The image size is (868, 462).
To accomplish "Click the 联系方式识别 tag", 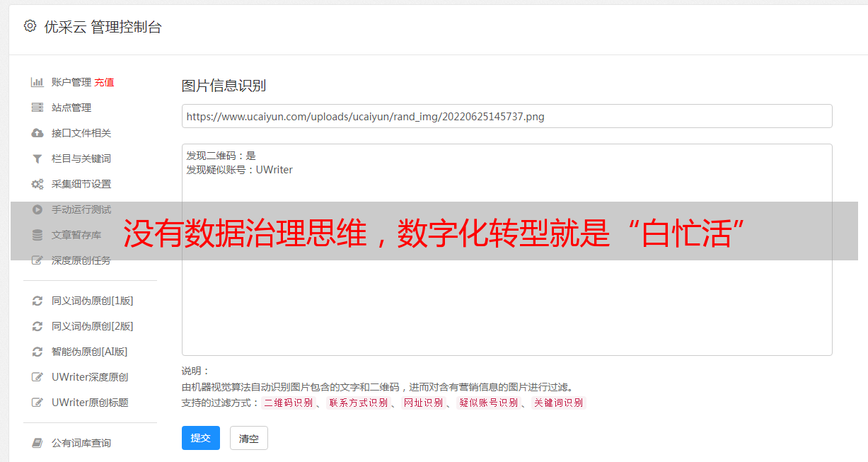I will pyautogui.click(x=358, y=403).
